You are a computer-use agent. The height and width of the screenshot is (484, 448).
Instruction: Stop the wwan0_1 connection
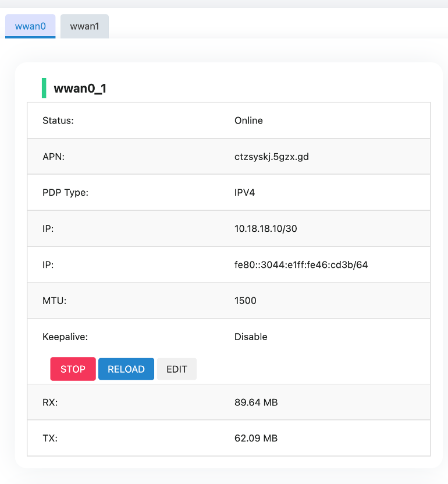point(73,369)
